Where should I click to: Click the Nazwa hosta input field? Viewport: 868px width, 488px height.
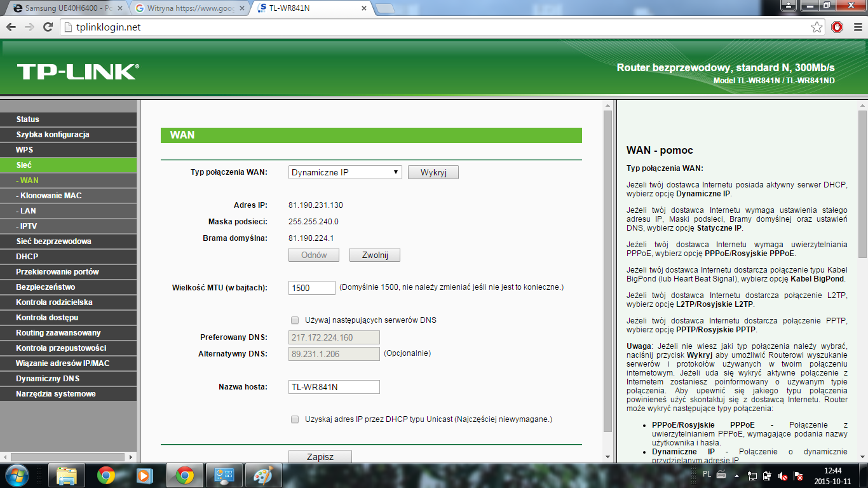334,387
